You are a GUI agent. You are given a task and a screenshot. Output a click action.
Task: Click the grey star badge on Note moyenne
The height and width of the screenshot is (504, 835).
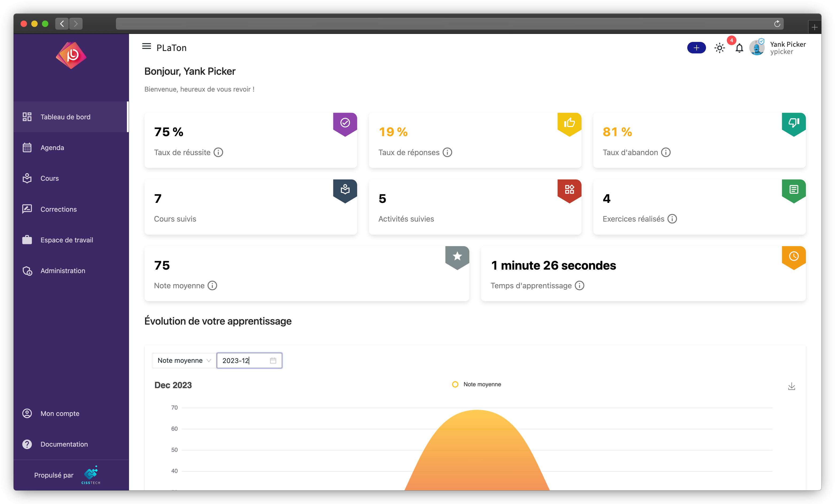click(457, 257)
